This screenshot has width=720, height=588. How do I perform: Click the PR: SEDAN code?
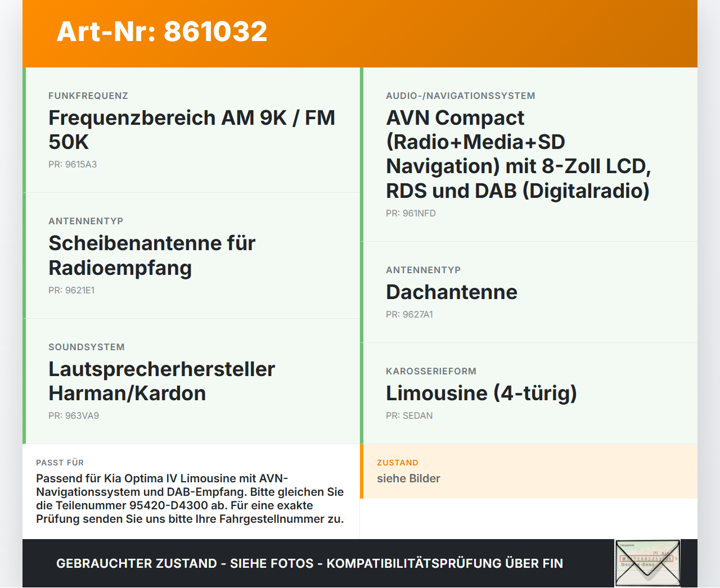[x=409, y=415]
